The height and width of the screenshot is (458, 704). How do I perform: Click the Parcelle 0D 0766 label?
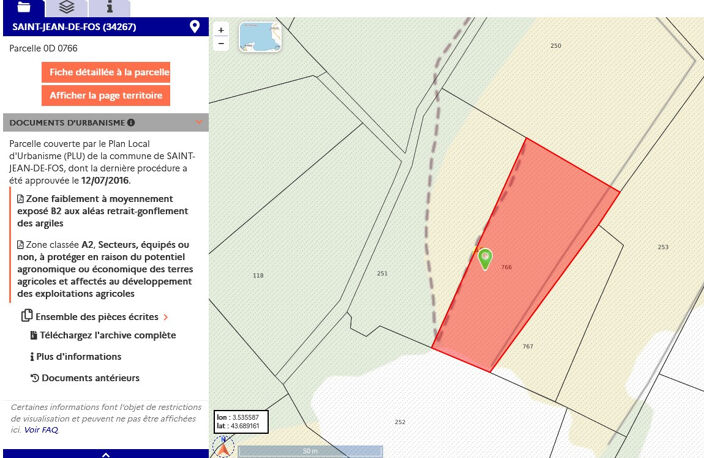pyautogui.click(x=43, y=48)
